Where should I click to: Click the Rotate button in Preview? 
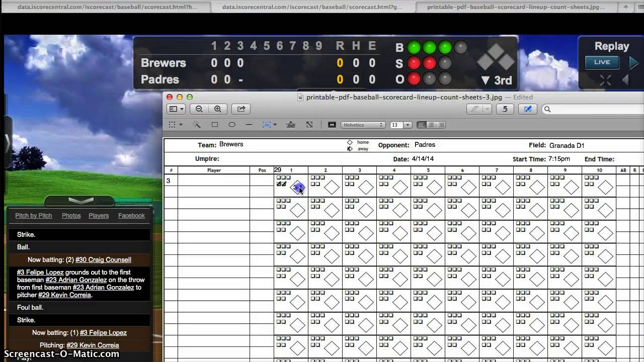coord(505,109)
